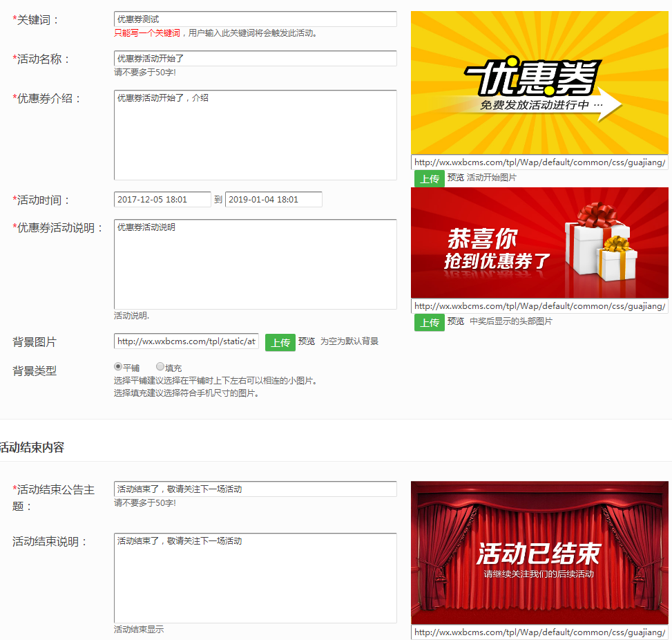Click the 活动结束显示 hint text
Viewport: 672px width, 640px height.
(139, 629)
